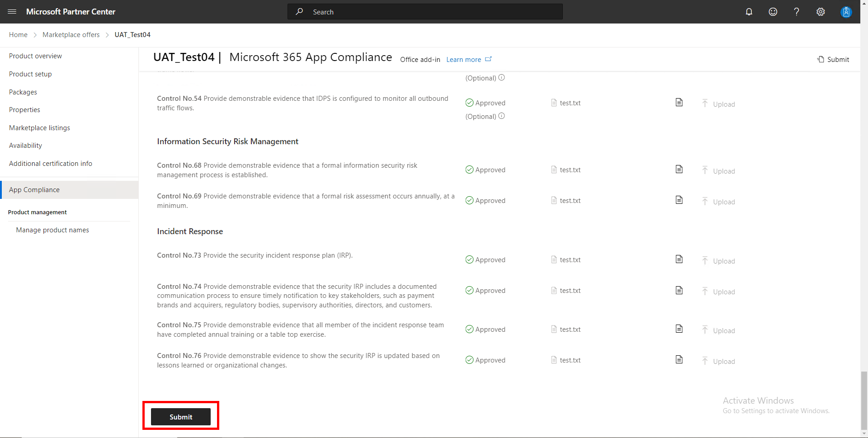This screenshot has height=438, width=868.
Task: Open Packages in sidebar
Action: (23, 92)
